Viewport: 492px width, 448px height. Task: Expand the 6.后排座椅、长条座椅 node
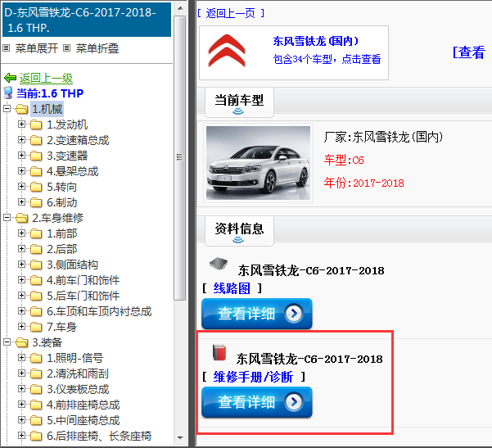(x=21, y=436)
